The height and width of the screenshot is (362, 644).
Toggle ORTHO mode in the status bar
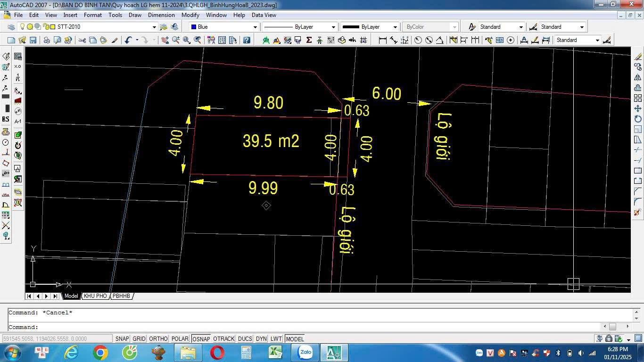click(x=158, y=338)
